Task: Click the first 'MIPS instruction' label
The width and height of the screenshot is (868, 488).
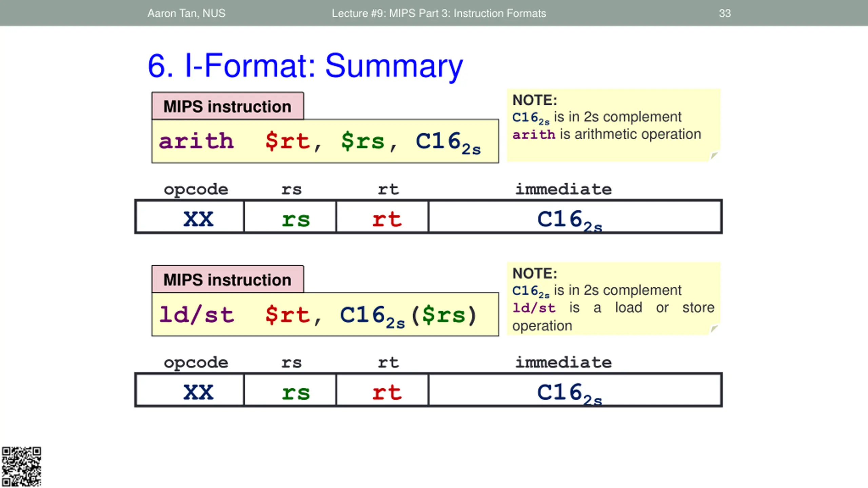Action: (228, 106)
